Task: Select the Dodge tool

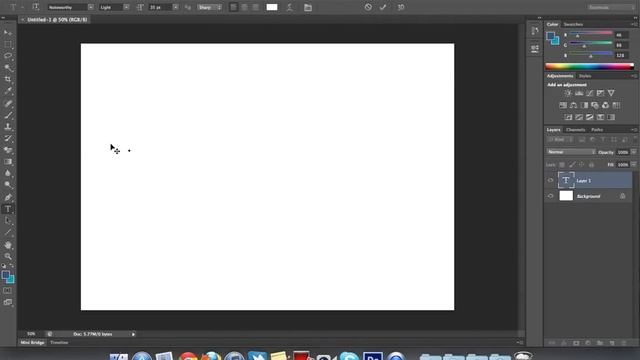Action: point(8,185)
